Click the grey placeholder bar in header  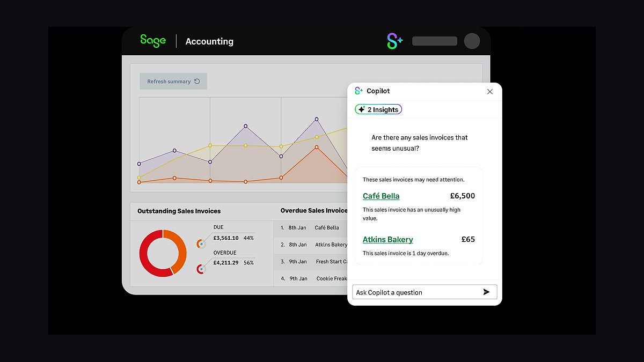pos(435,41)
